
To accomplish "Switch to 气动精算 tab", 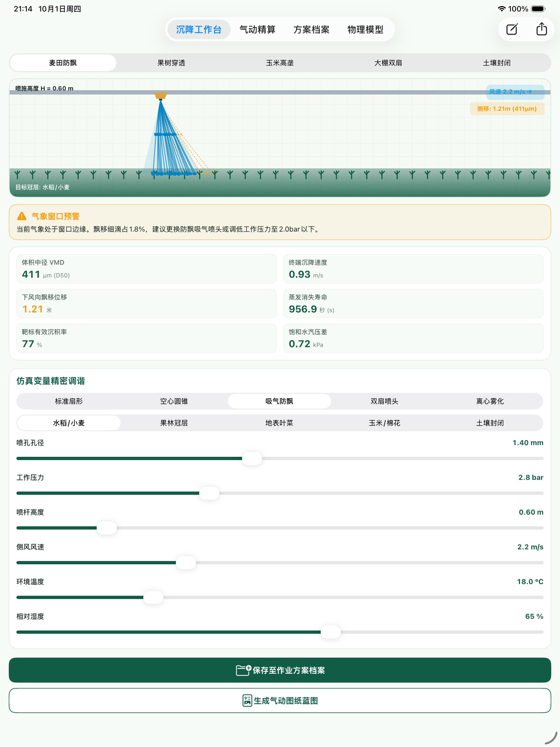I will (257, 30).
